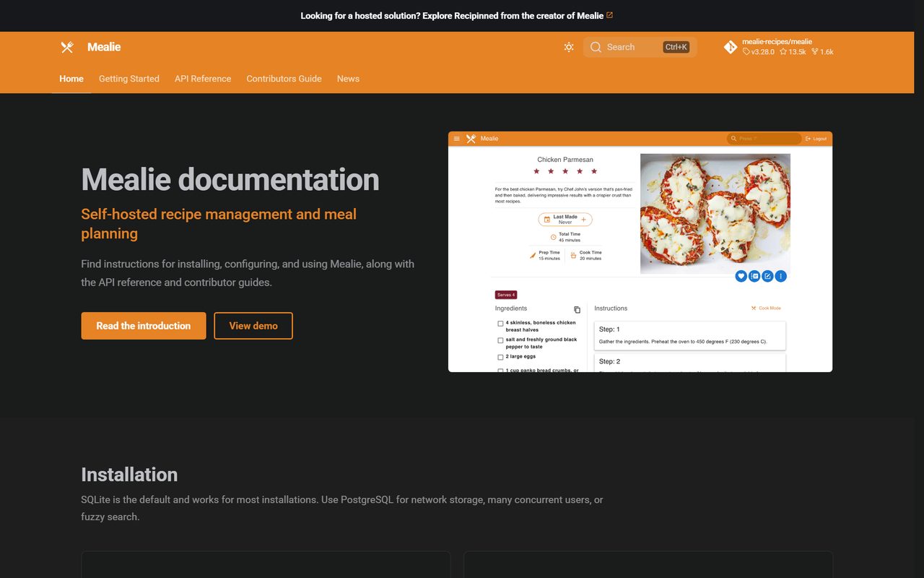Click the Mealie site title in the header
Image resolution: width=924 pixels, height=578 pixels.
[104, 47]
